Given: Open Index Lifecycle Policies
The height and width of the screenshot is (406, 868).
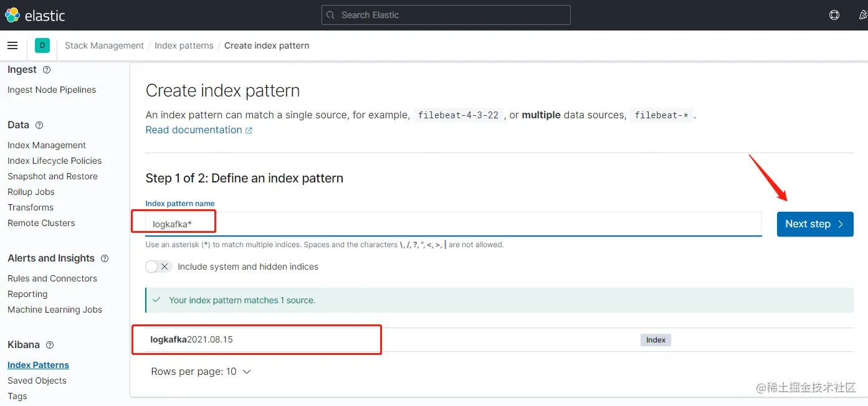Looking at the screenshot, I should 54,161.
